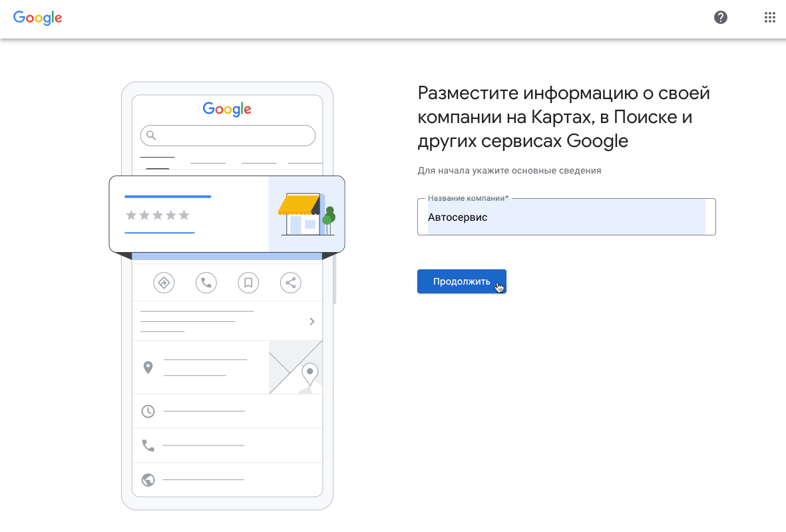Screen dimensions: 786x532
Task: Click the phone call circle icon in illustration
Action: tap(206, 283)
